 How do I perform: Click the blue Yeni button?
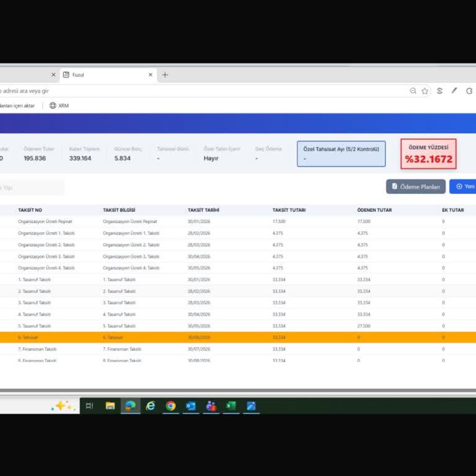pyautogui.click(x=463, y=187)
